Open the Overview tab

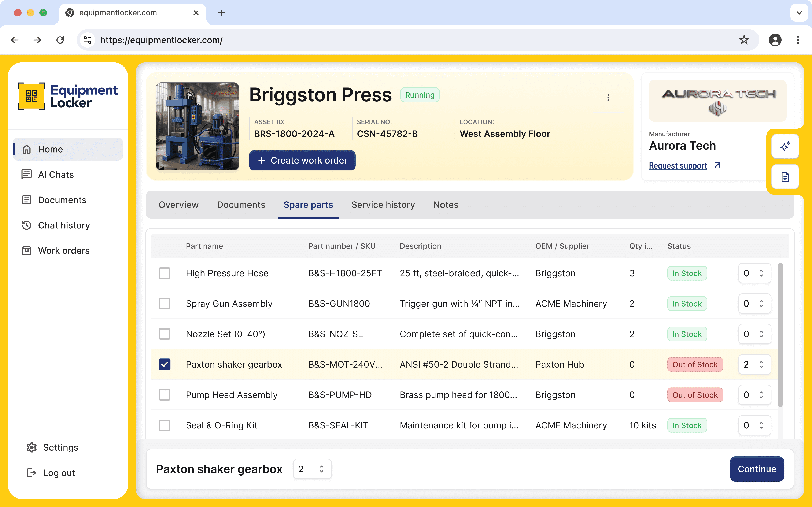[178, 205]
